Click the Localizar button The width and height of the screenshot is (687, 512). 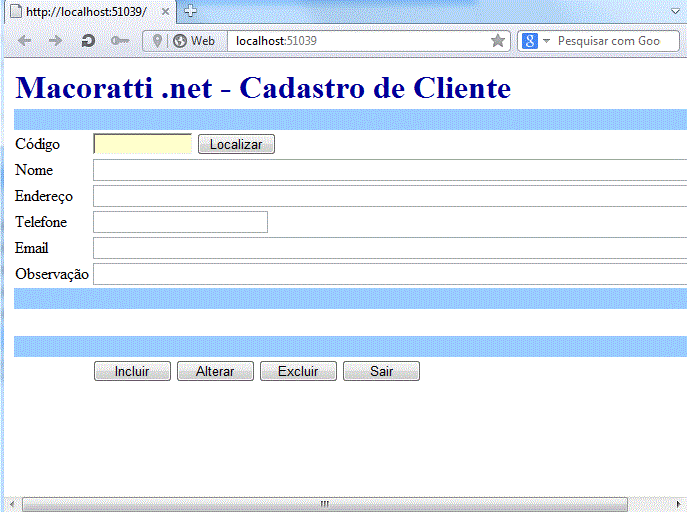tap(236, 144)
